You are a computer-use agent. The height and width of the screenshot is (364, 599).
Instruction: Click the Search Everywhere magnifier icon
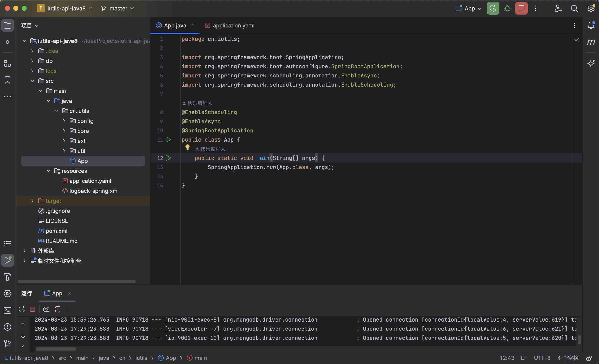click(x=574, y=9)
